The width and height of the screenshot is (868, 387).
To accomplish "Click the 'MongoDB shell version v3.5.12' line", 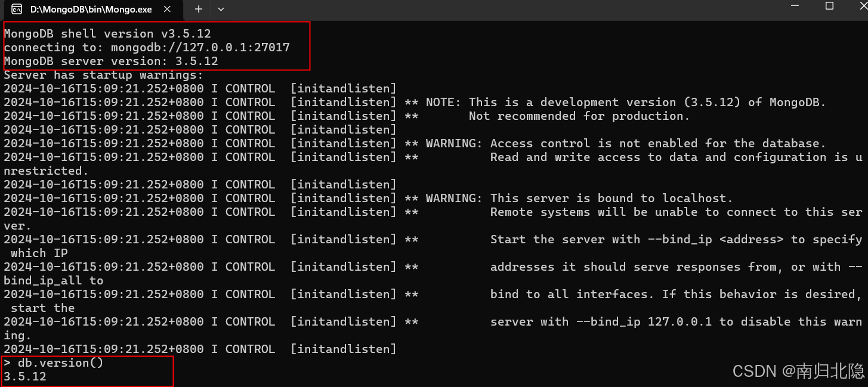I will click(107, 33).
